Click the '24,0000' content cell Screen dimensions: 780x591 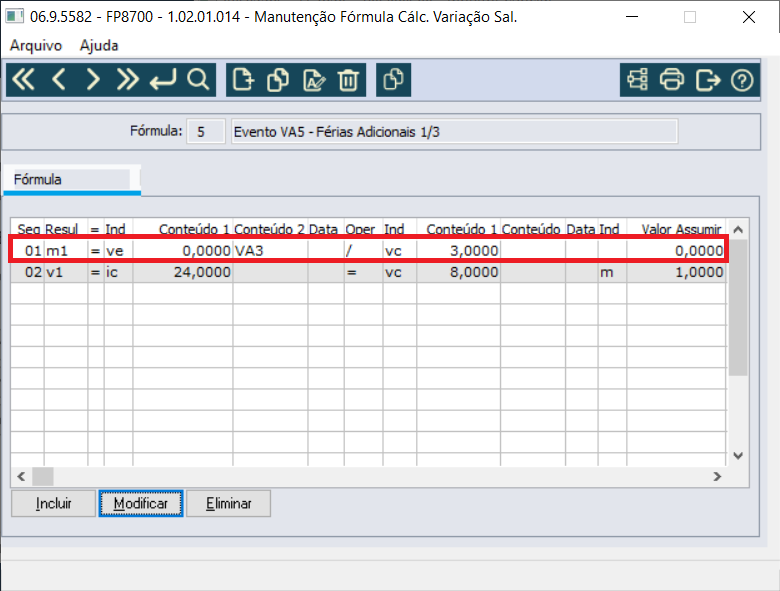[183, 272]
